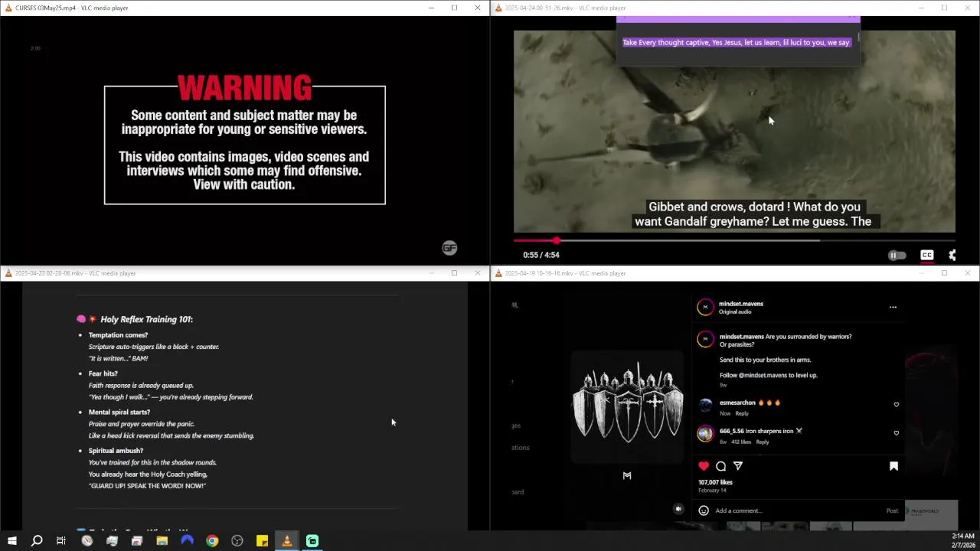Click the 412 likes count on comment
The image size is (980, 551).
click(740, 442)
